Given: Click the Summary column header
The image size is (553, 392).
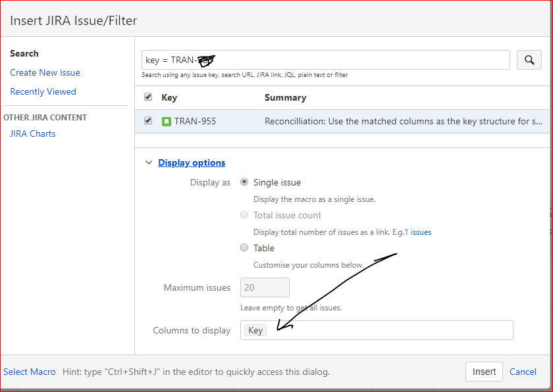Looking at the screenshot, I should 285,97.
